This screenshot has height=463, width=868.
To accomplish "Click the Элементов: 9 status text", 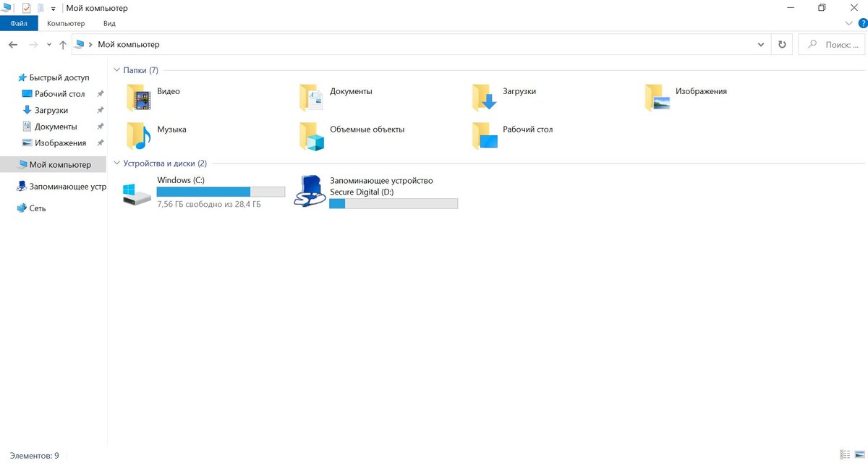I will click(x=35, y=455).
